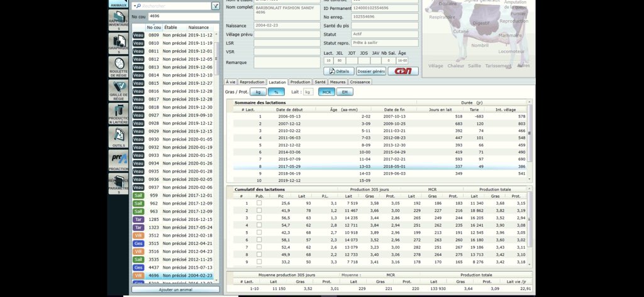Switch to the Croissance tab
This screenshot has width=644, height=297.
[360, 82]
